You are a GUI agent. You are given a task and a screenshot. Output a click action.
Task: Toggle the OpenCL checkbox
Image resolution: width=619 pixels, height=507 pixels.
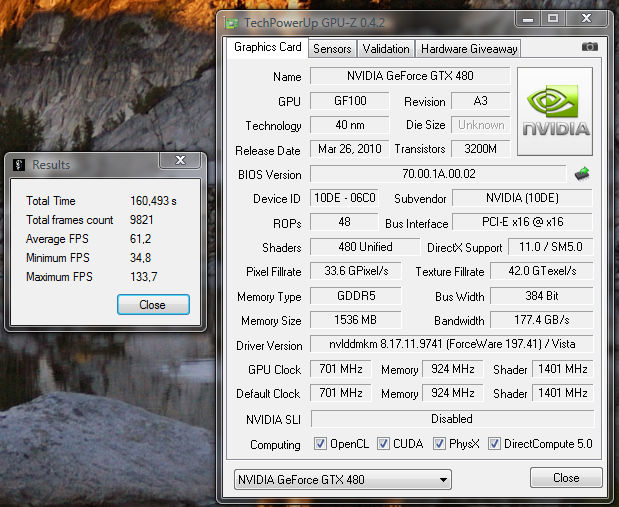[x=320, y=443]
